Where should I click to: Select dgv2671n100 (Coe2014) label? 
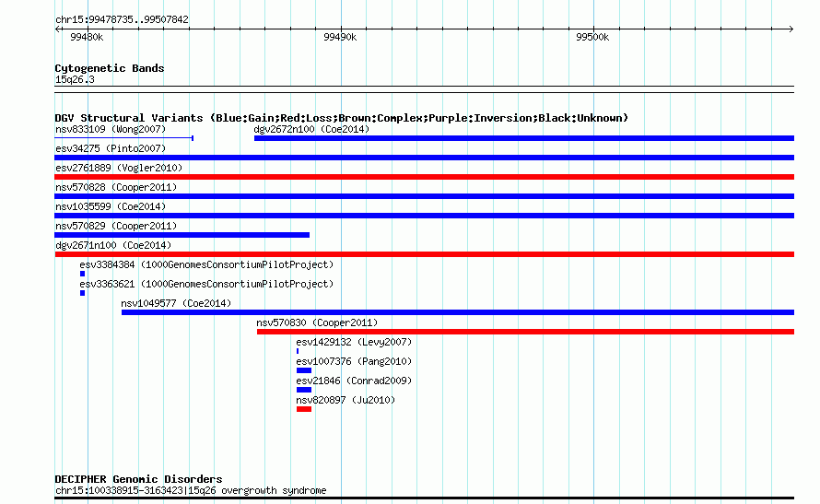[113, 245]
